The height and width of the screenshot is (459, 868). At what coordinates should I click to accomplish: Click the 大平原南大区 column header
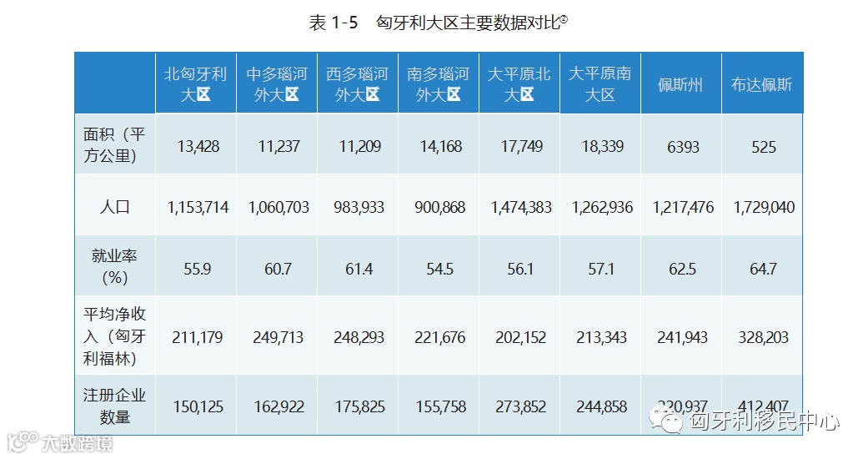600,84
